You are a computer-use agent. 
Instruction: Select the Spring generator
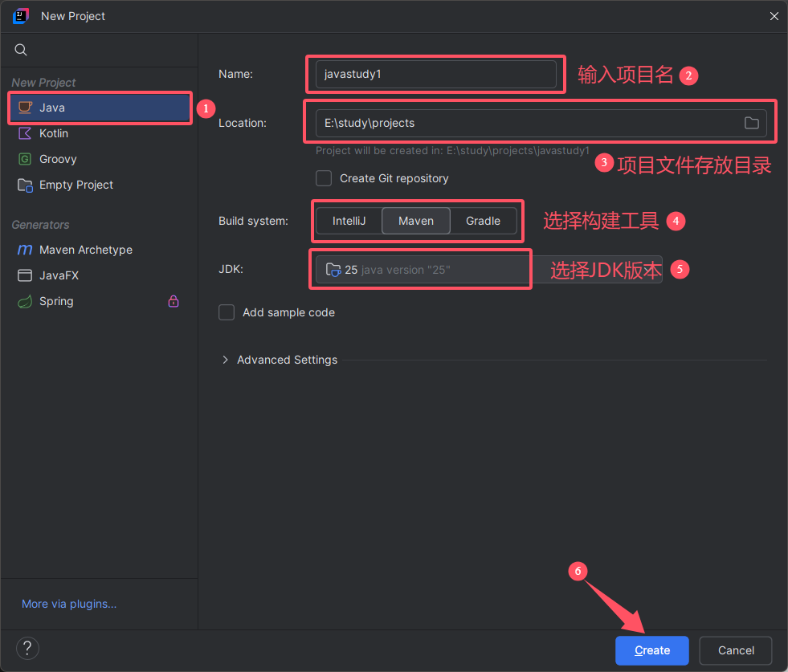(100, 301)
